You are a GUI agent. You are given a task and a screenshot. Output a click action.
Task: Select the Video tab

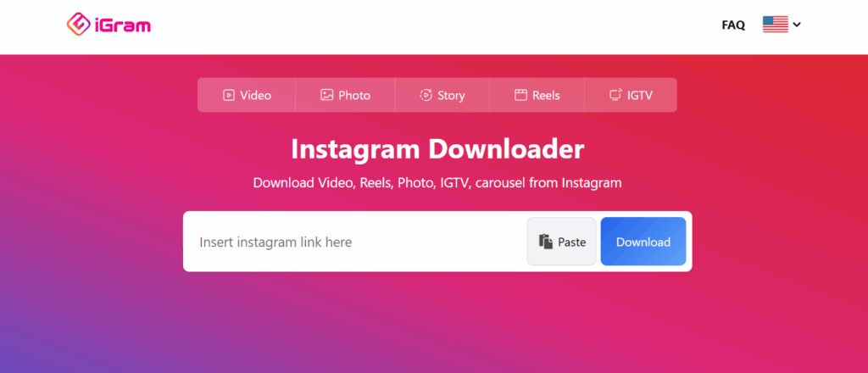(x=247, y=95)
